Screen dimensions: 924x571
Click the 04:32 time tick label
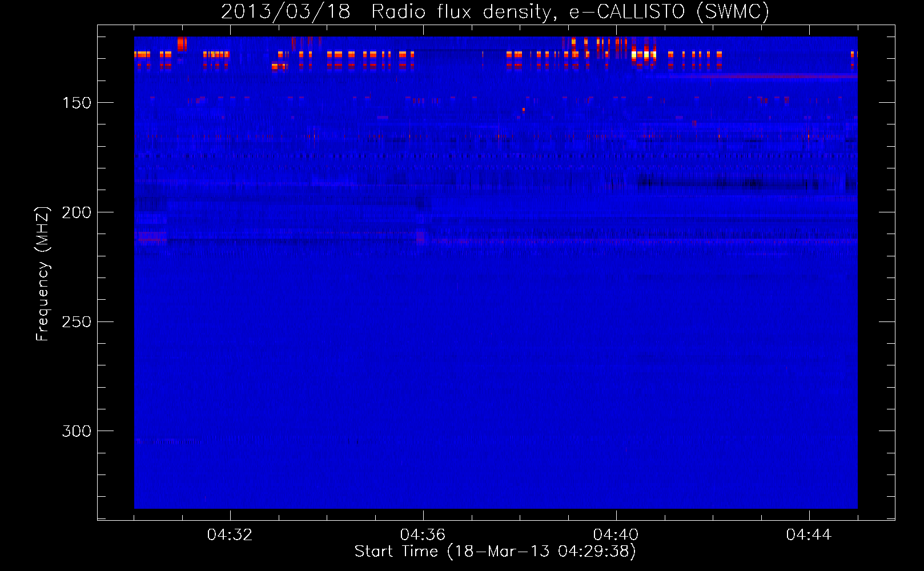pyautogui.click(x=230, y=535)
